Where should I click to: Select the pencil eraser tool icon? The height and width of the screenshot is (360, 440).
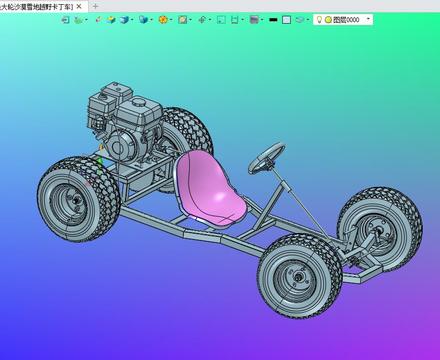pyautogui.click(x=98, y=20)
